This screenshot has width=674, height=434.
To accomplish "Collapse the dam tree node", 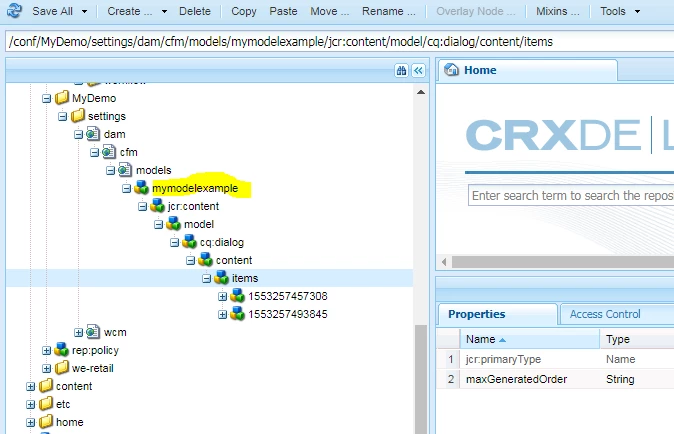I will 78,135.
